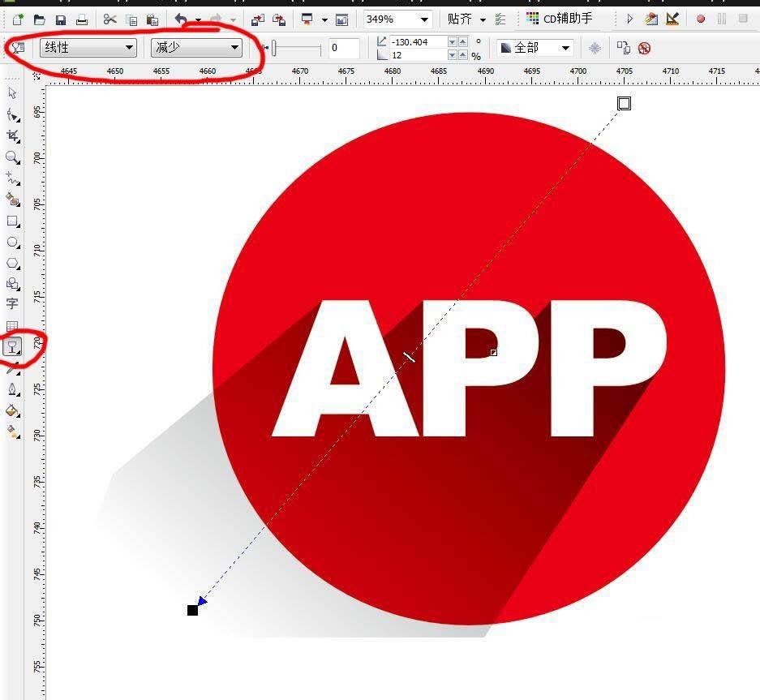The width and height of the screenshot is (760, 700).
Task: Select the Ellipse tool
Action: [12, 242]
